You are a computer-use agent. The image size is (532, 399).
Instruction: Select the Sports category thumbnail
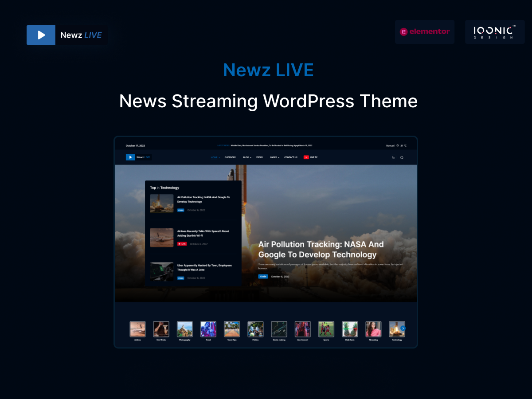click(x=326, y=329)
